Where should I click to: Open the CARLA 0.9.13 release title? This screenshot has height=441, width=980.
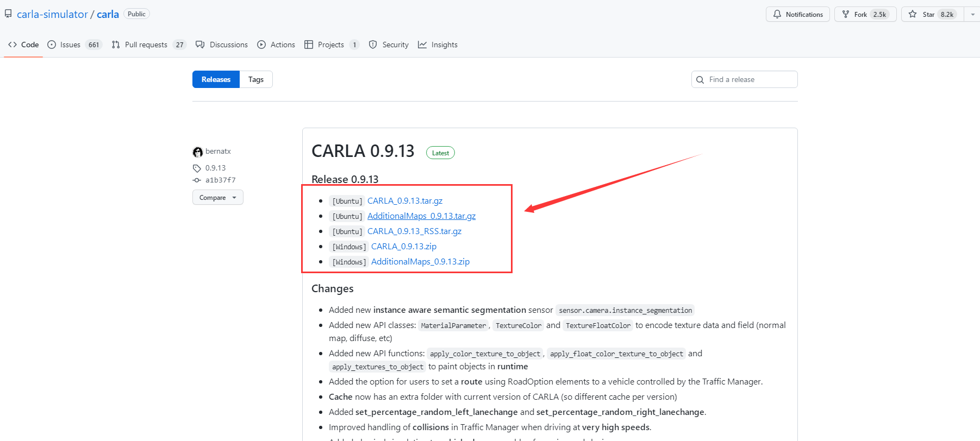pyautogui.click(x=363, y=151)
